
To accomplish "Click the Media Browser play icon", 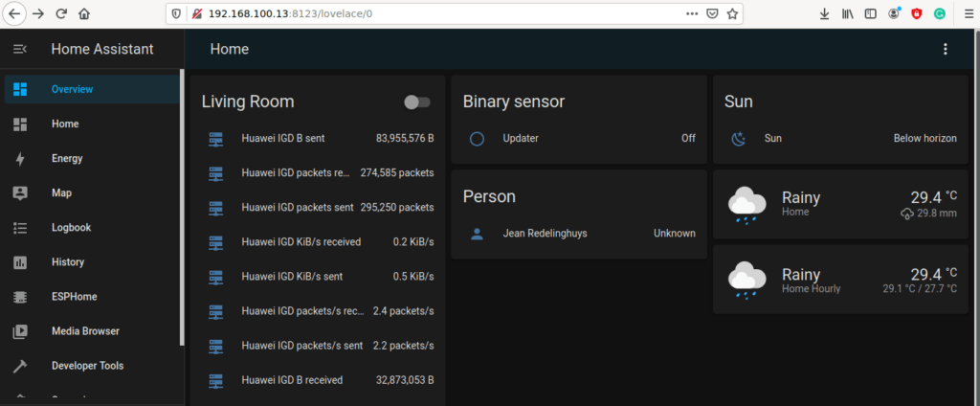I will point(20,331).
